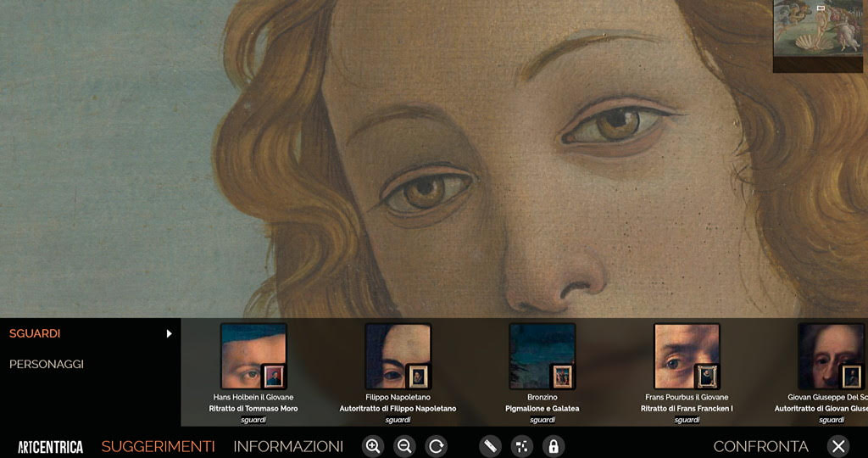Click the zoom in magnifier icon

(x=372, y=446)
